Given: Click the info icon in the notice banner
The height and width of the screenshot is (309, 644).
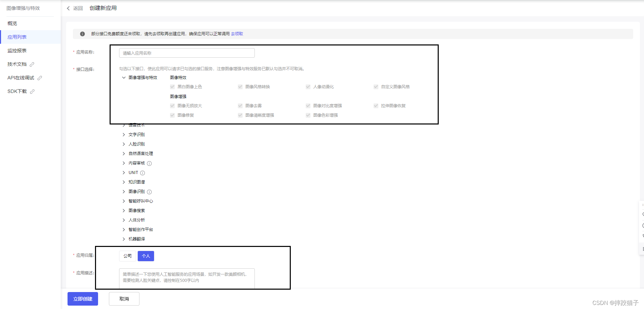Looking at the screenshot, I should click(x=82, y=34).
